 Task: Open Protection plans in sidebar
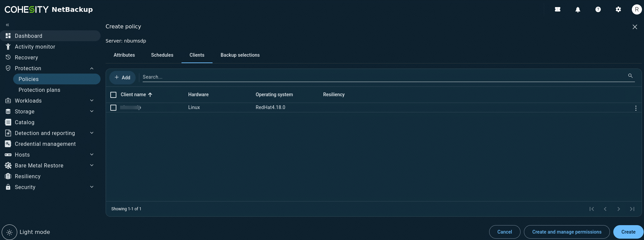(57, 90)
